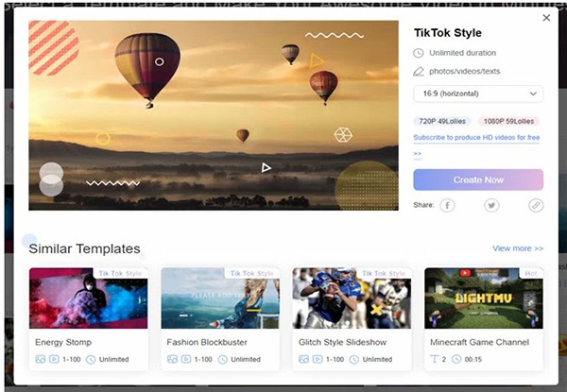Click the pencil icon beside photos/videos/texts
The height and width of the screenshot is (392, 567).
pos(419,71)
